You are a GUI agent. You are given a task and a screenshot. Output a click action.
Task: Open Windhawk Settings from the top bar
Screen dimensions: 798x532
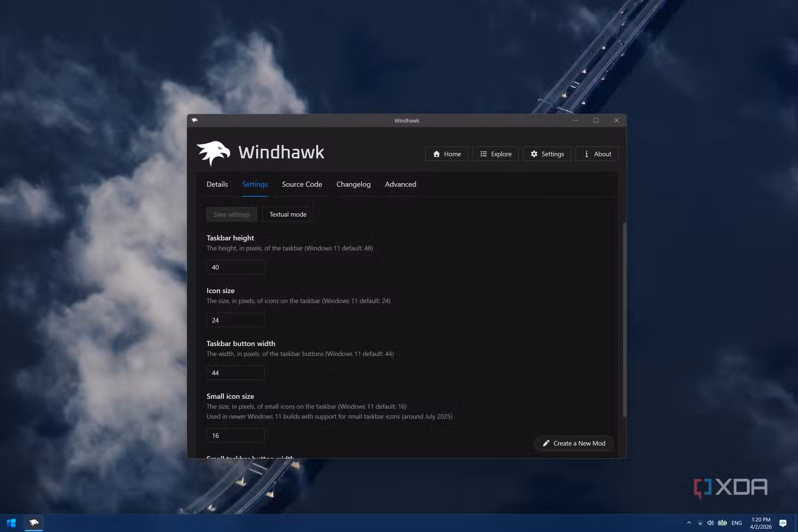tap(547, 154)
